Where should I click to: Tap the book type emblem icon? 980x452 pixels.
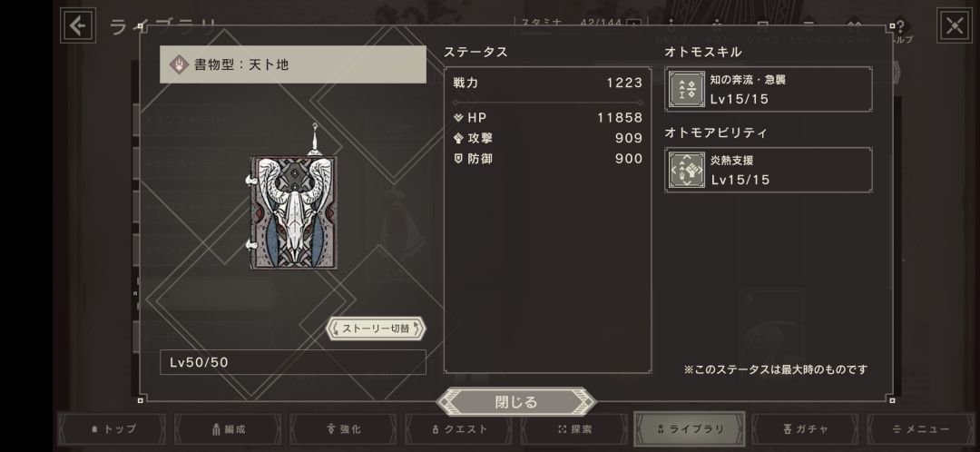[179, 64]
